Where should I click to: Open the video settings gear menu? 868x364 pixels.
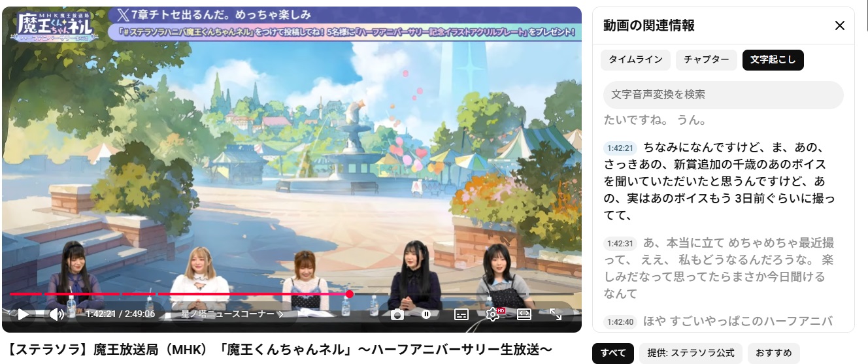(493, 314)
